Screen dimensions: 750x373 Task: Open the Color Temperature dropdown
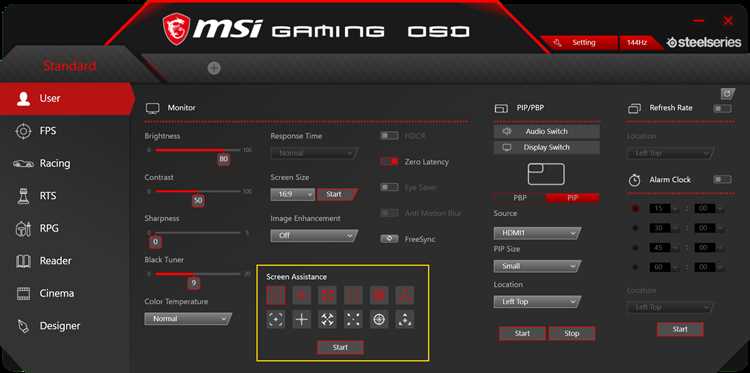point(188,319)
